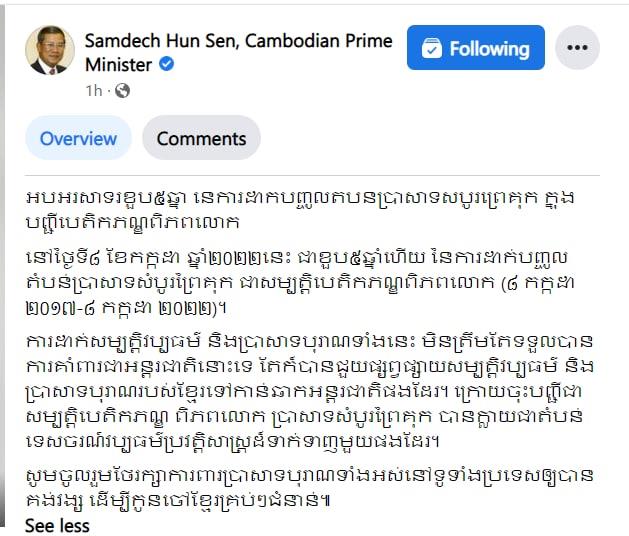Click the paragraph mentioning the year ២០២២
This screenshot has height=536, width=629.
299,283
